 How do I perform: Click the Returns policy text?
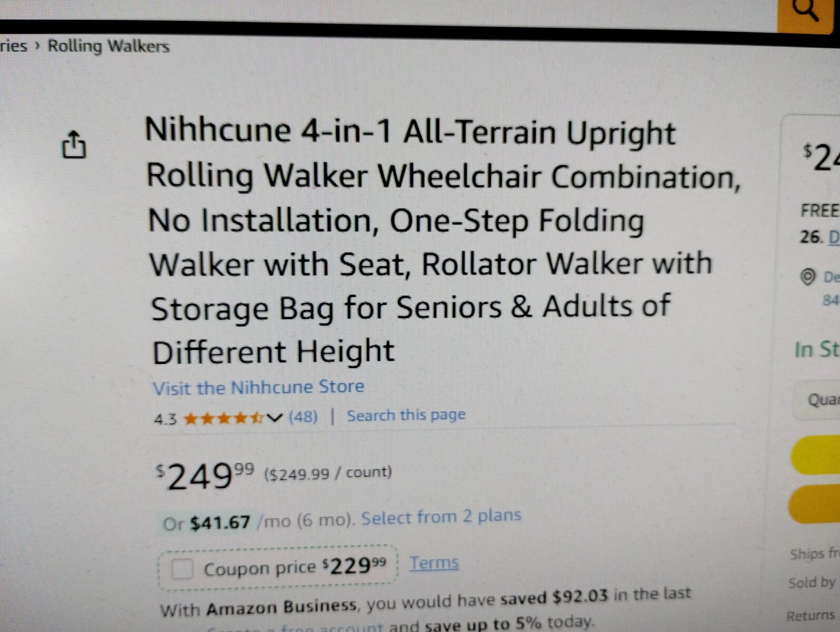(812, 616)
